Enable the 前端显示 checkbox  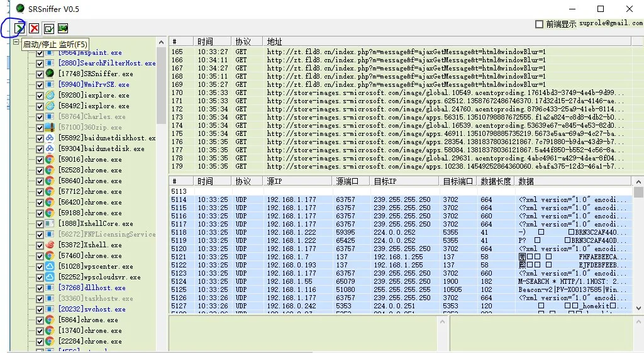point(539,24)
